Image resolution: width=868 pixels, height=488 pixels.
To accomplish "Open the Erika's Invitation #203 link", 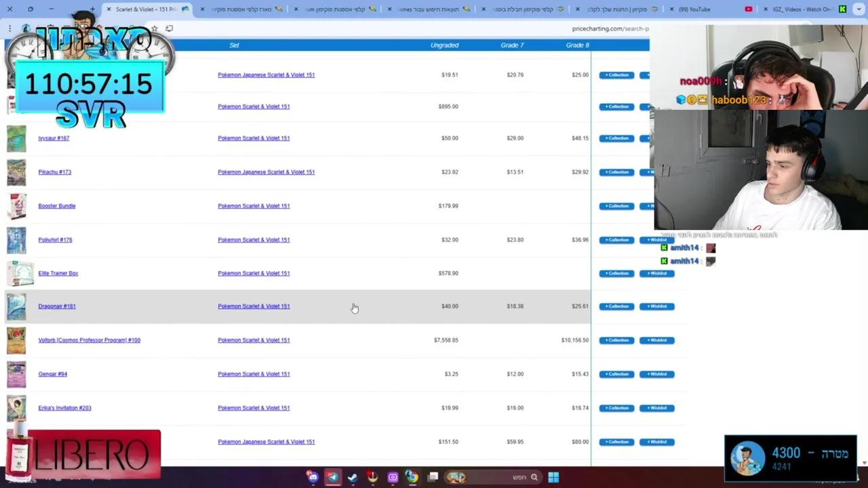I will [x=64, y=408].
